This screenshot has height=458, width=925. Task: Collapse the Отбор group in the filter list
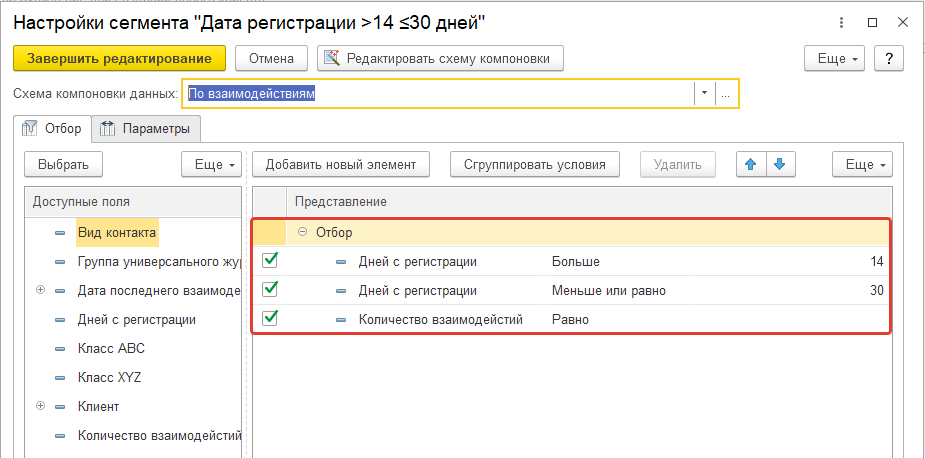[302, 233]
